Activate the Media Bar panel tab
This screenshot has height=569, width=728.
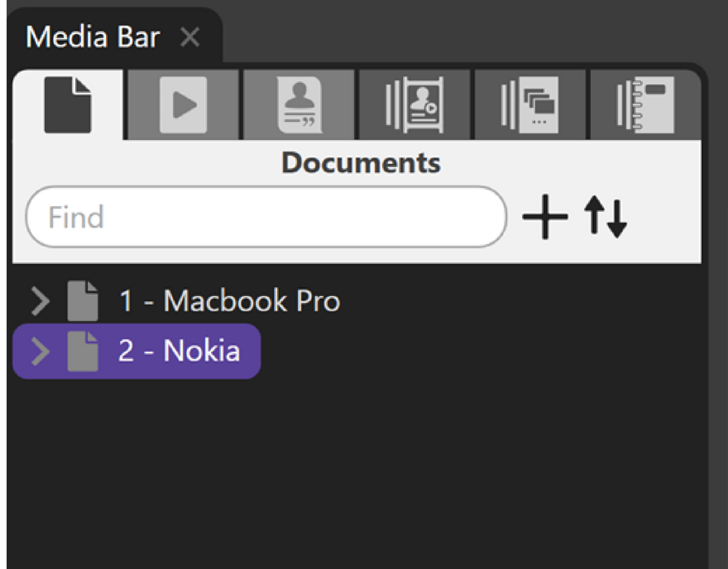[93, 37]
